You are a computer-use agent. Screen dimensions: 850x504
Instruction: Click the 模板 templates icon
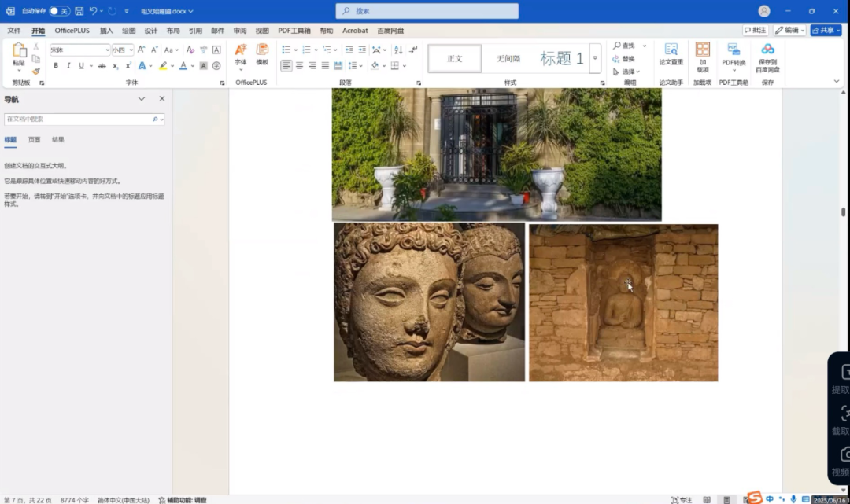262,50
